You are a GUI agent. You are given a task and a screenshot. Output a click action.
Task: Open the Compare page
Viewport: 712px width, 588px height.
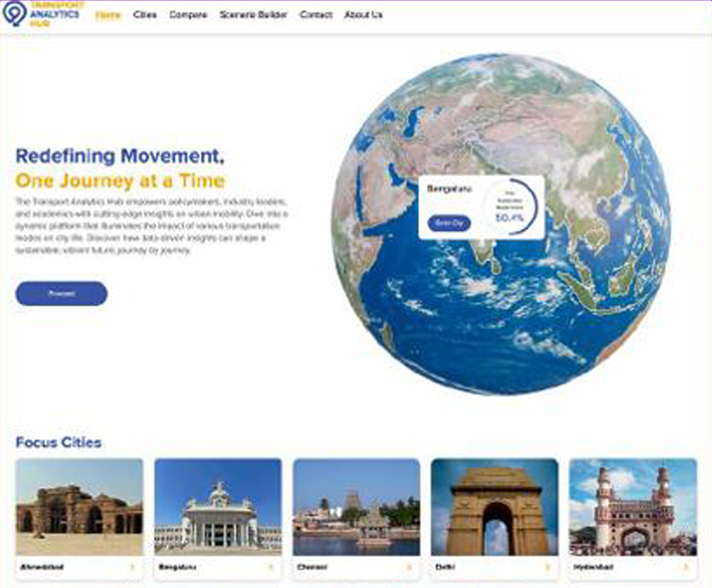(x=188, y=15)
